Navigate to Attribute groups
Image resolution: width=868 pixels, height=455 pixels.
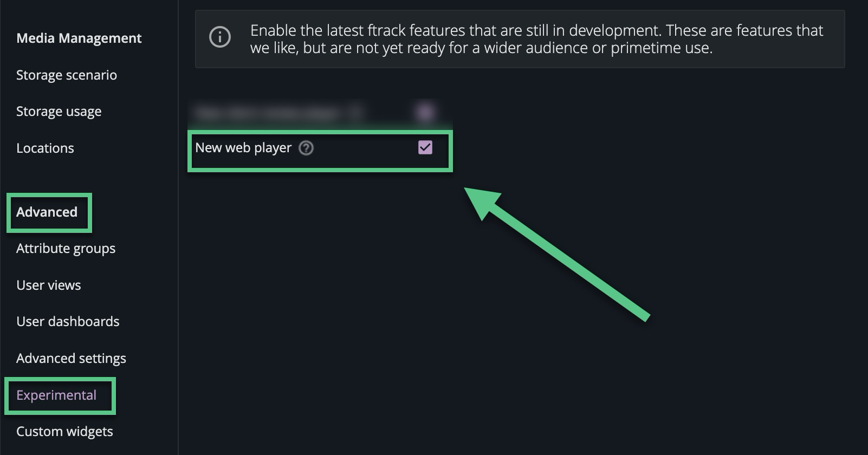tap(66, 248)
